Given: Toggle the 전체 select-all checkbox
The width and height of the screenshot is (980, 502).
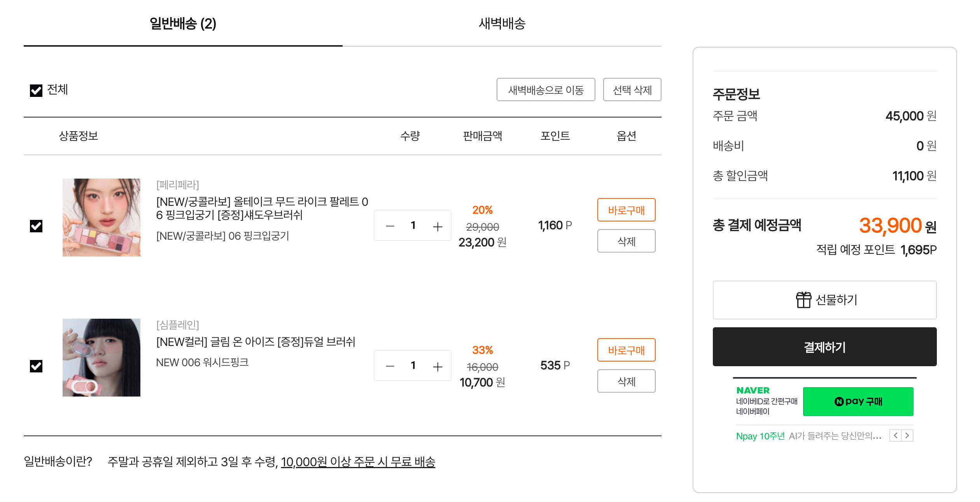Looking at the screenshot, I should pyautogui.click(x=36, y=91).
